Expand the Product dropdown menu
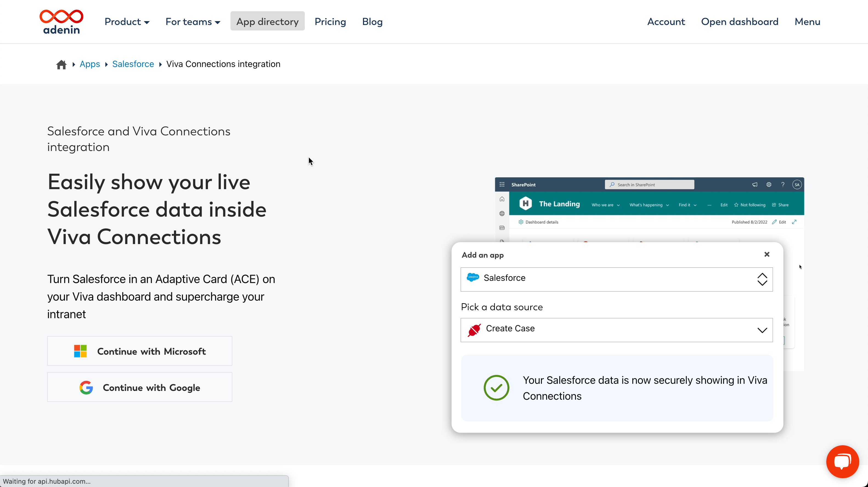This screenshot has height=487, width=868. coord(127,22)
